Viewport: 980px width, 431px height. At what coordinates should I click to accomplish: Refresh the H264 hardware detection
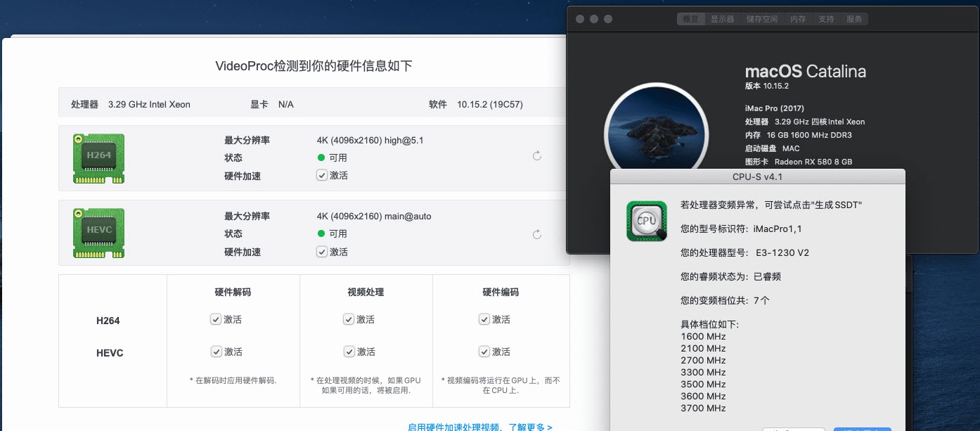point(537,156)
